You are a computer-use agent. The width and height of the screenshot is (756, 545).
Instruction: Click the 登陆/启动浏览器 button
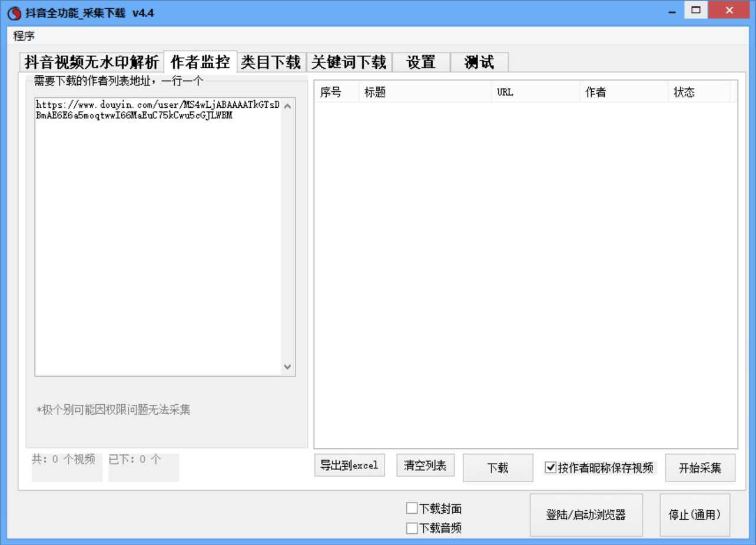click(x=586, y=515)
